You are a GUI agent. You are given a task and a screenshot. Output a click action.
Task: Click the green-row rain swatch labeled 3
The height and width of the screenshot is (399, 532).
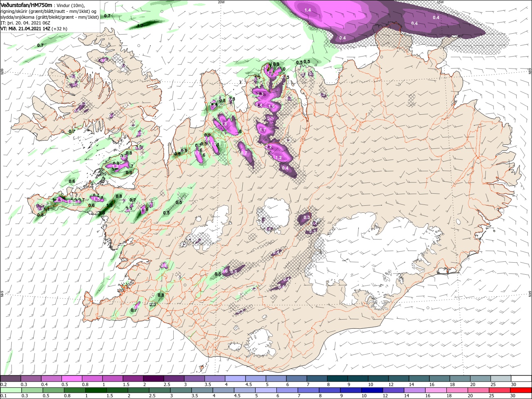pos(181,390)
